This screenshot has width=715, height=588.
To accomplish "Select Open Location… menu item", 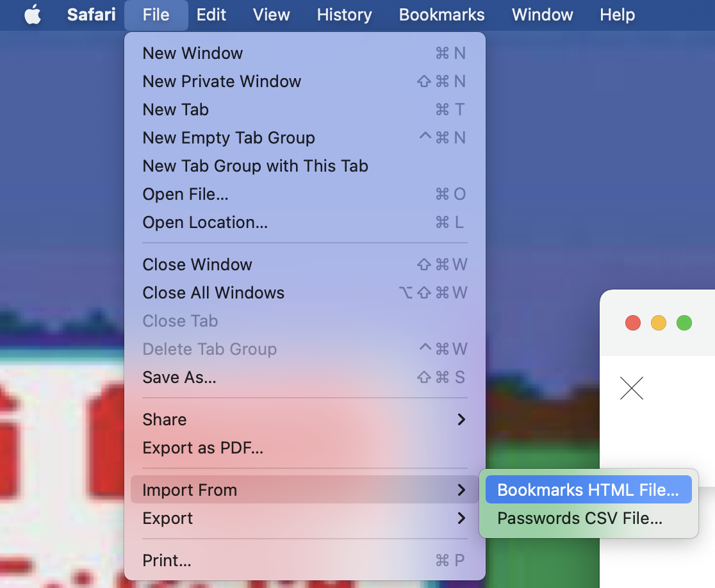I will [304, 223].
